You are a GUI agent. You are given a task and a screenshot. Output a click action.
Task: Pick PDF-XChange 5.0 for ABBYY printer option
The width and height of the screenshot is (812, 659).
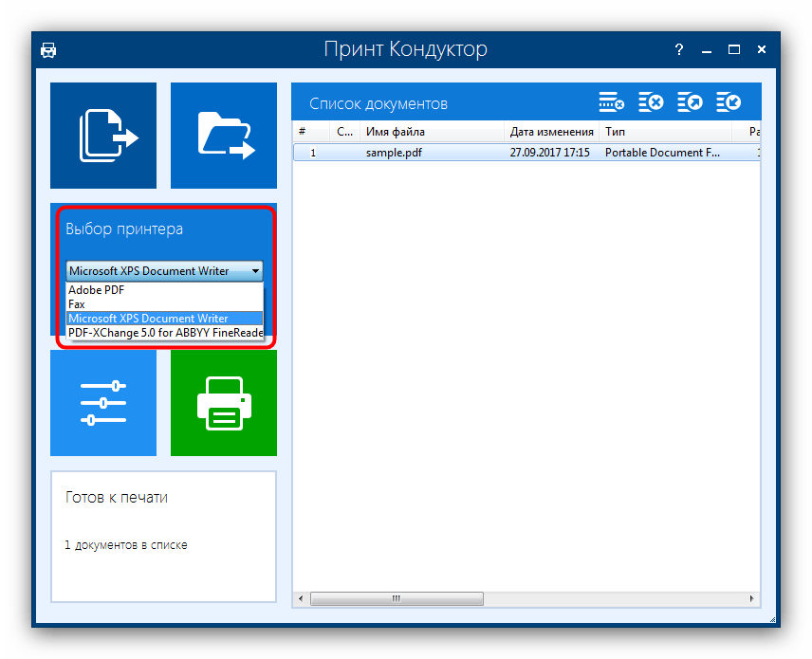(x=164, y=333)
